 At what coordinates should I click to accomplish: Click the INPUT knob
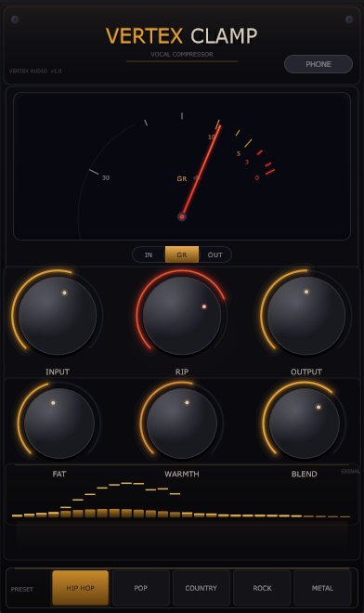pos(58,316)
